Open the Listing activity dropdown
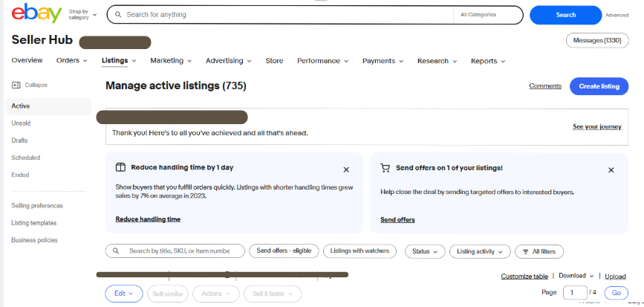Image resolution: width=644 pixels, height=307 pixels. point(480,251)
